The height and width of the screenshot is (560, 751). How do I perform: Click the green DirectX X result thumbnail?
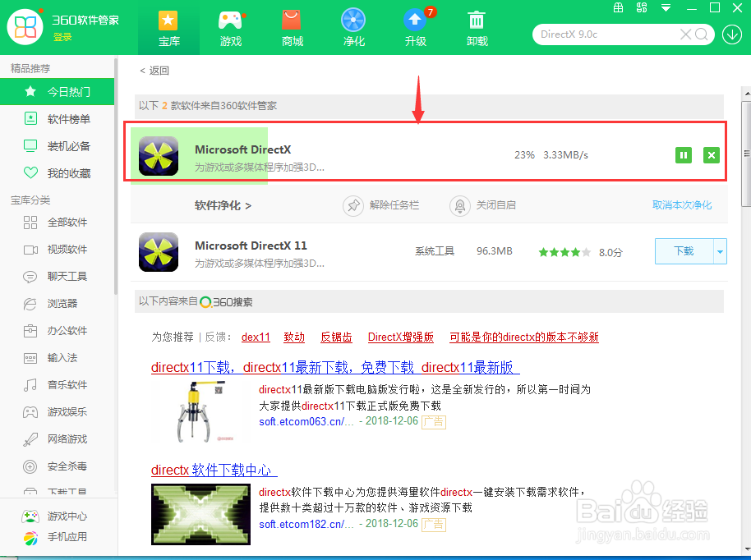(x=200, y=515)
